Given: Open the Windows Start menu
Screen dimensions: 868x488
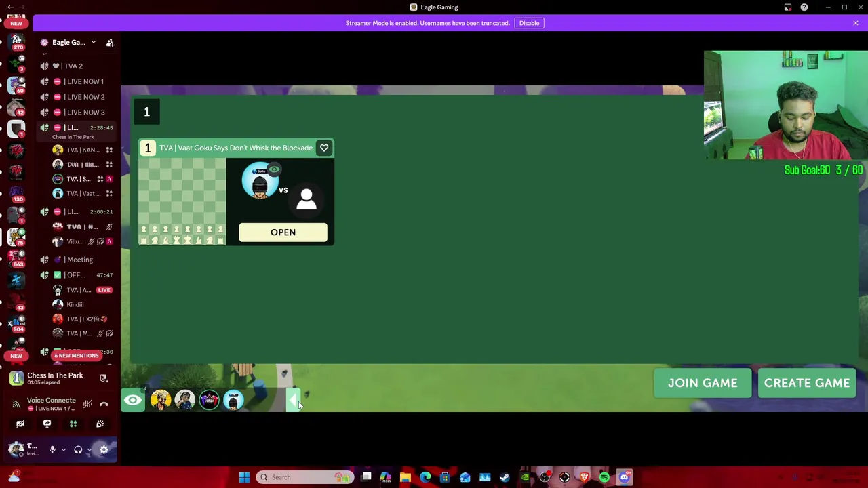Looking at the screenshot, I should (x=244, y=477).
